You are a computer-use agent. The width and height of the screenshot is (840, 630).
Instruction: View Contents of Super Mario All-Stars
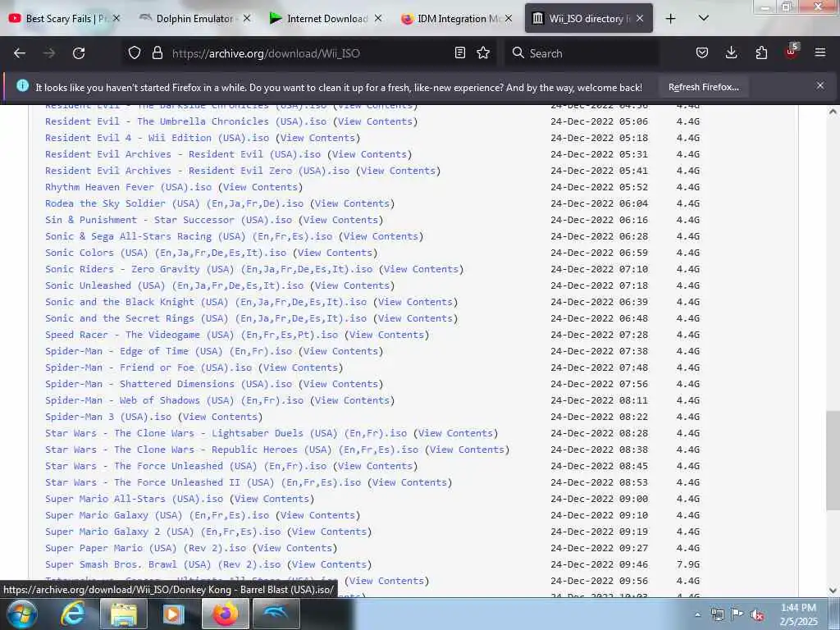[272, 499]
